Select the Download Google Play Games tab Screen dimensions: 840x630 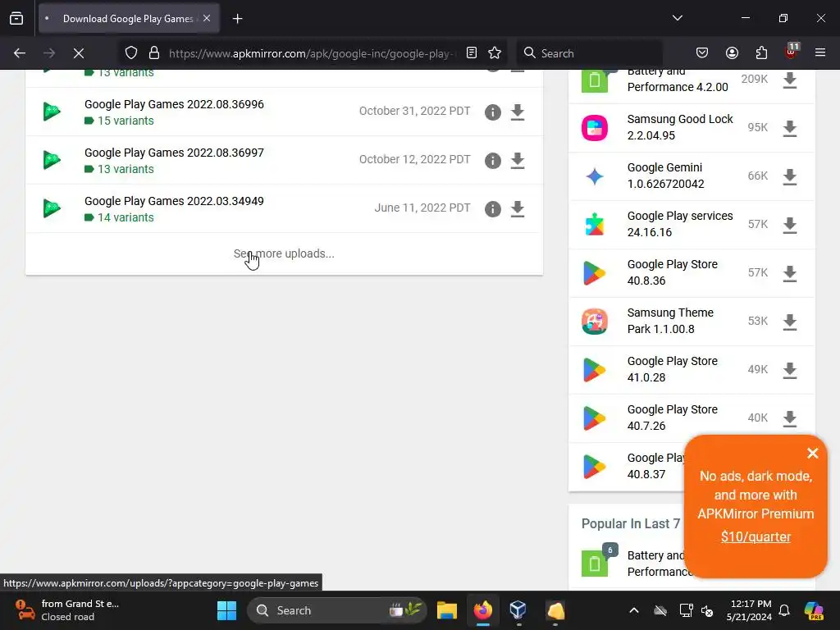(129, 19)
